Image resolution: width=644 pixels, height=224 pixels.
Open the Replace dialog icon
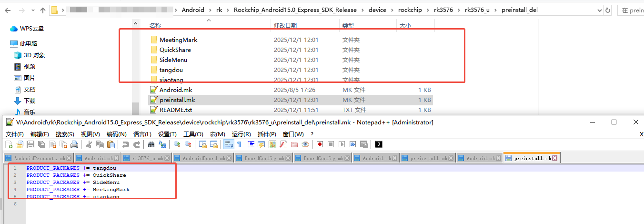click(x=162, y=144)
